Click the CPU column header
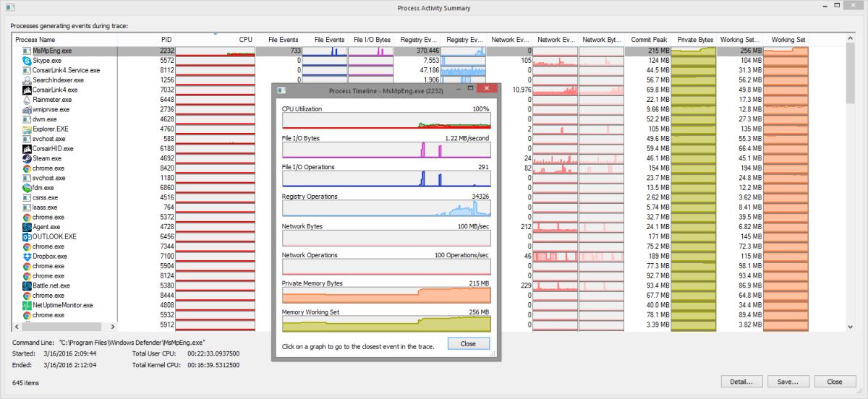Image resolution: width=868 pixels, height=399 pixels. pyautogui.click(x=216, y=39)
